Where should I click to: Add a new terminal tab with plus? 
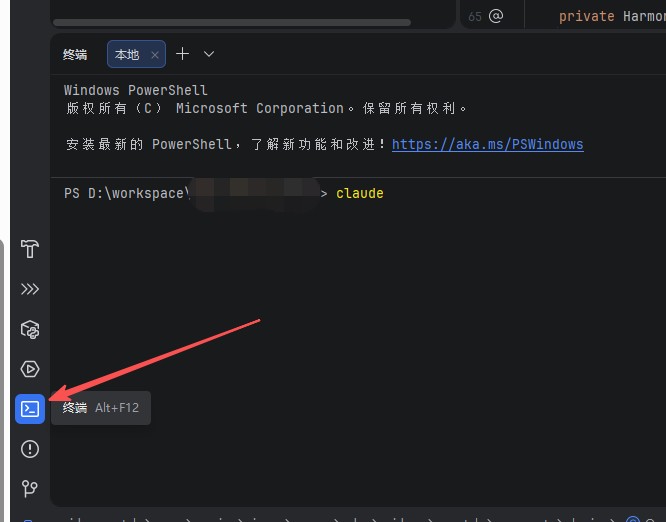[x=183, y=54]
